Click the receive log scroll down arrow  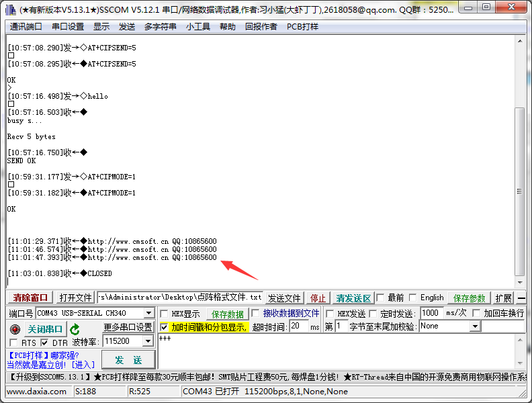coord(520,282)
